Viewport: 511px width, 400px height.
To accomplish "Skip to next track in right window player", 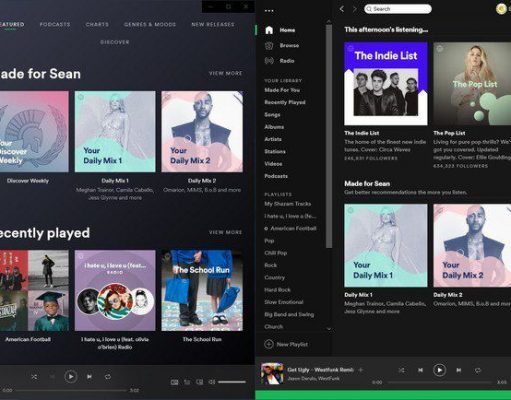I will [459, 370].
